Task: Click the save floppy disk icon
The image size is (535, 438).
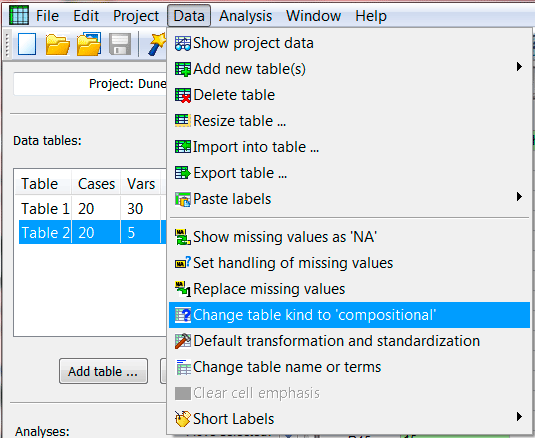Action: [120, 44]
